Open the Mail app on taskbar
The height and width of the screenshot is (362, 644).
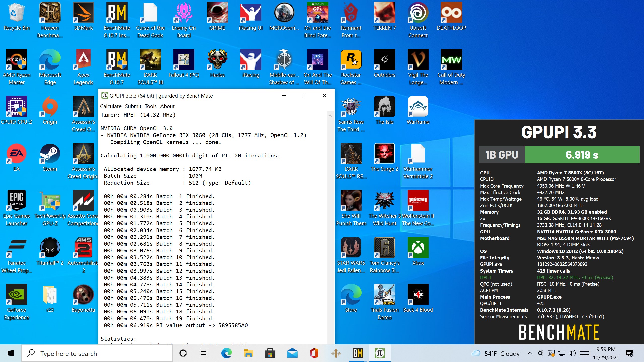point(292,353)
